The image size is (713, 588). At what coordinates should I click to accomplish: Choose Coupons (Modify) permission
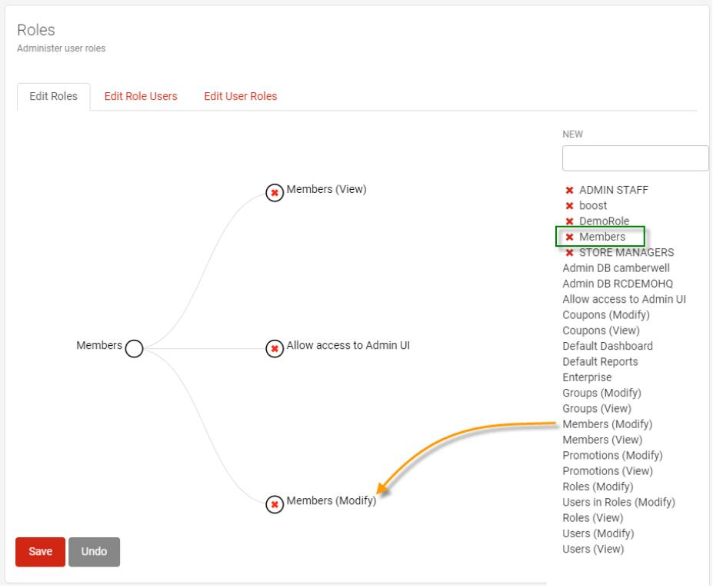click(605, 315)
